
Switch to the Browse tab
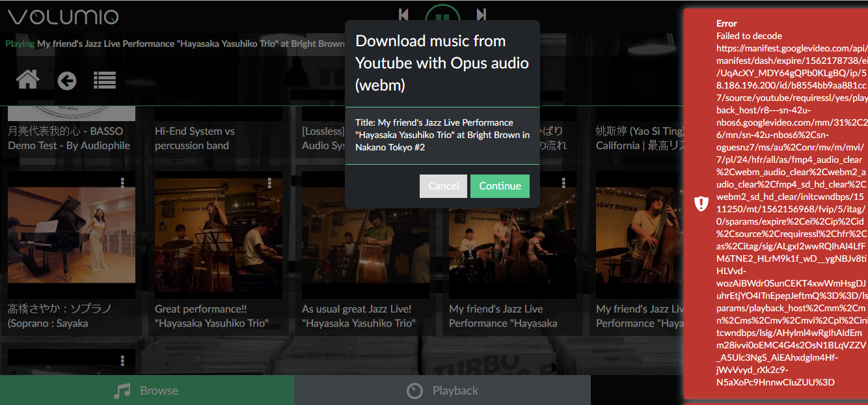(x=147, y=390)
